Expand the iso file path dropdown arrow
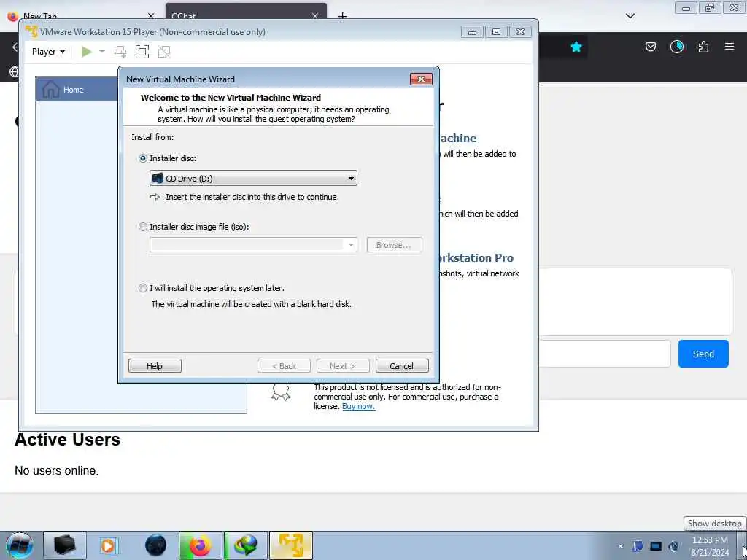 [351, 245]
